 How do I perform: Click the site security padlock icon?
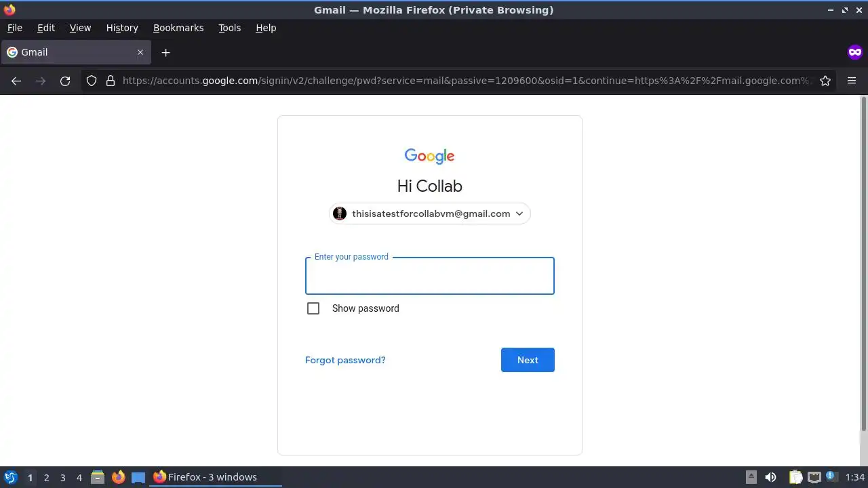pos(111,81)
